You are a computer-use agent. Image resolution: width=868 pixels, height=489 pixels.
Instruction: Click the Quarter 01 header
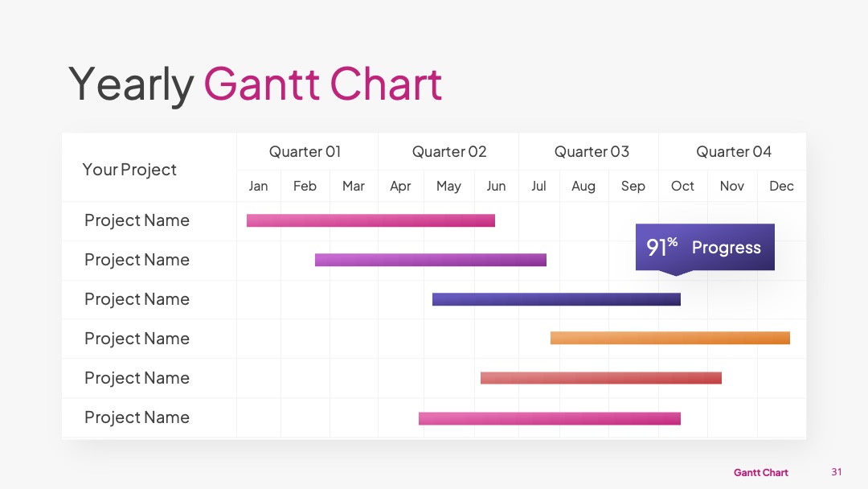click(305, 152)
